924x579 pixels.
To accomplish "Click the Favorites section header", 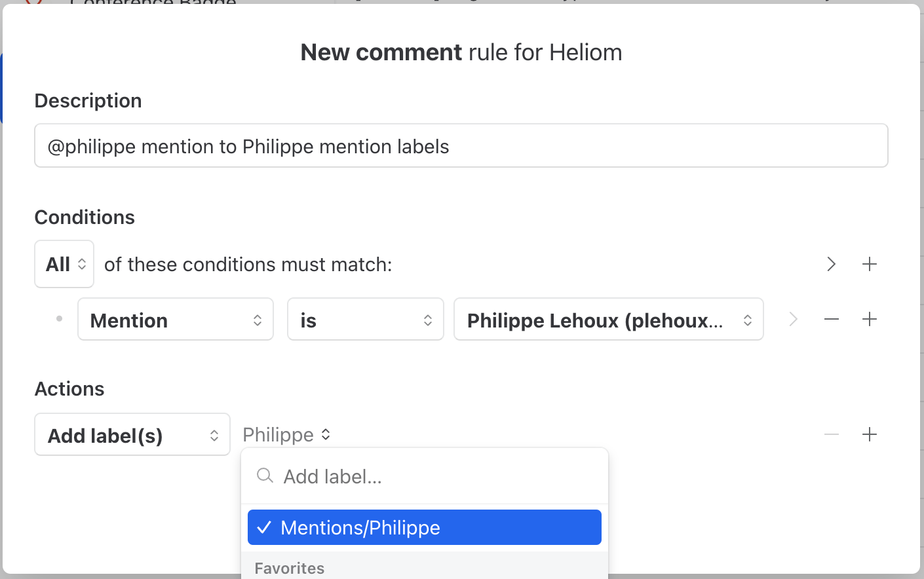I will click(289, 568).
